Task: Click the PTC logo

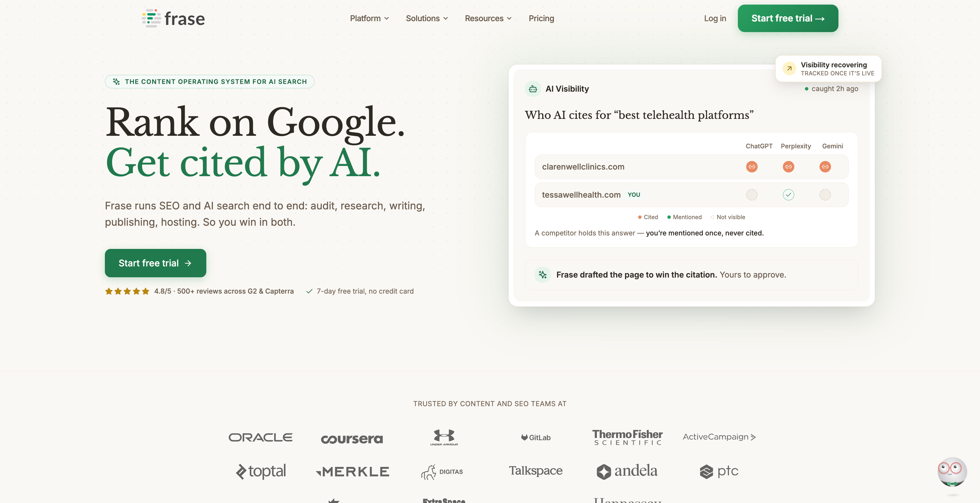Action: point(719,471)
